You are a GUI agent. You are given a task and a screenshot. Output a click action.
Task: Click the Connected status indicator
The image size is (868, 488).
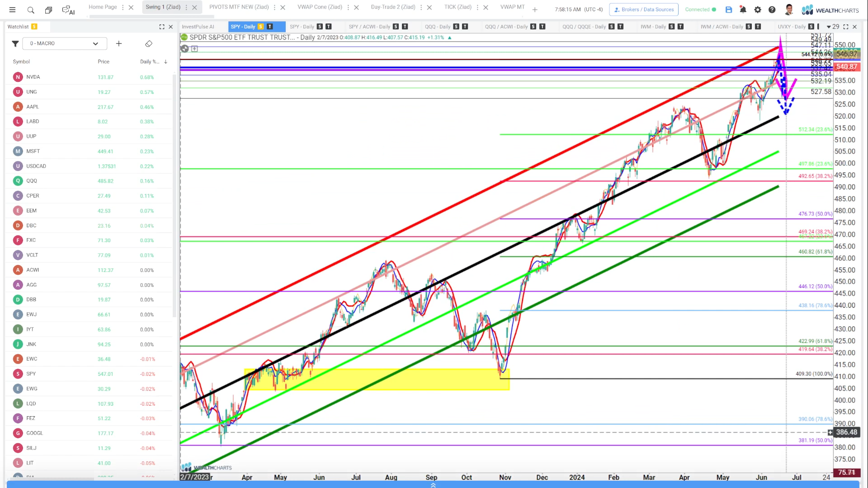pos(700,9)
